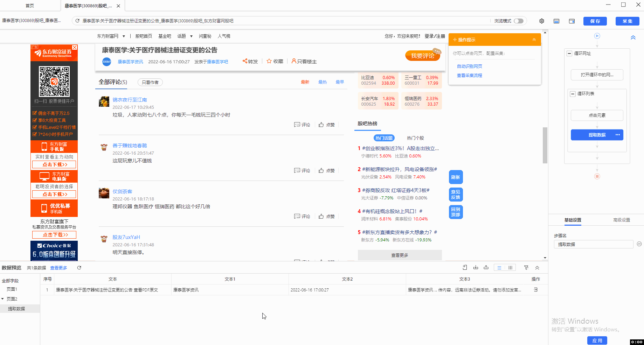Image resolution: width=644 pixels, height=345 pixels.
Task: Collapse the workflow panel double chevron
Action: (633, 37)
